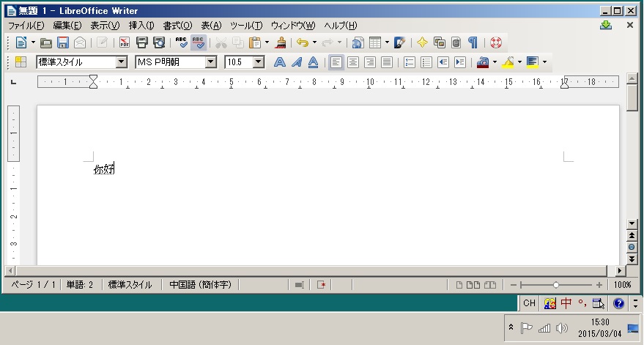Toggle formatting marks pilcrow button
644x345 pixels.
(x=473, y=43)
